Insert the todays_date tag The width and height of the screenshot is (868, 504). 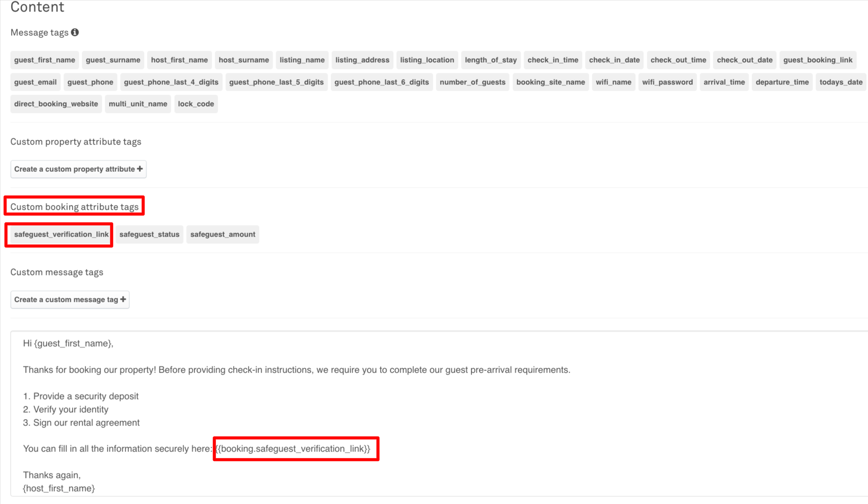[841, 82]
